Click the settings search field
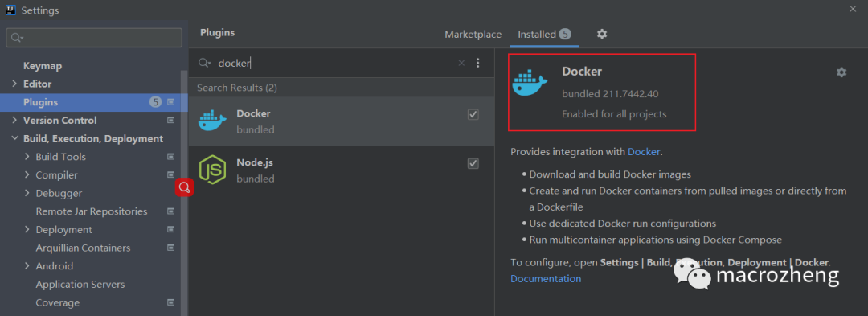The image size is (868, 316). tap(94, 38)
